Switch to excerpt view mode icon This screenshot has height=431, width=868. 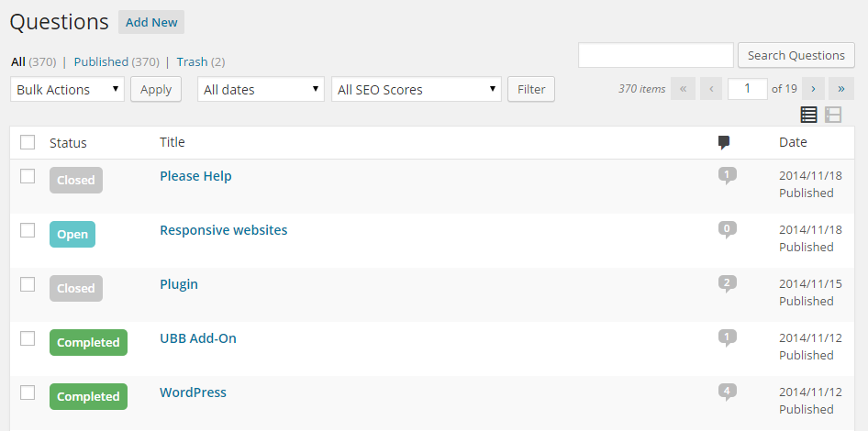point(833,115)
